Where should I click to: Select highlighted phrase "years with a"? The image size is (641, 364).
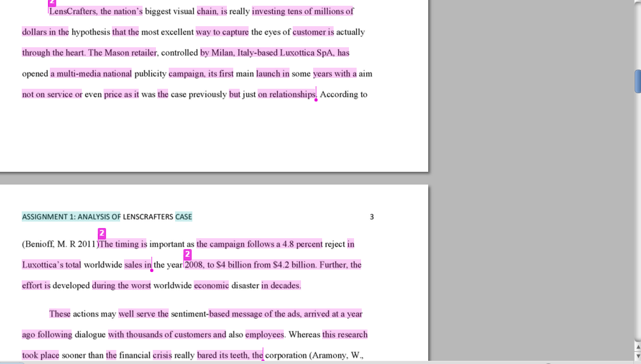point(335,73)
